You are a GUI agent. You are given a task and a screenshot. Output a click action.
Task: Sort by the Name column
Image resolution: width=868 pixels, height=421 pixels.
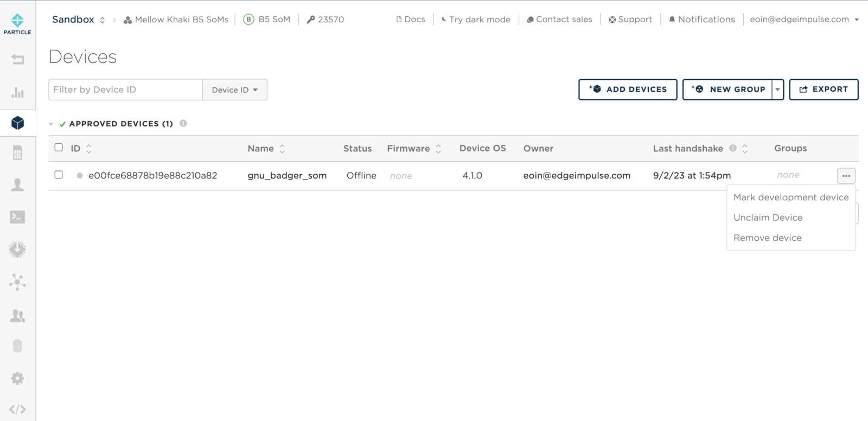[x=282, y=149]
